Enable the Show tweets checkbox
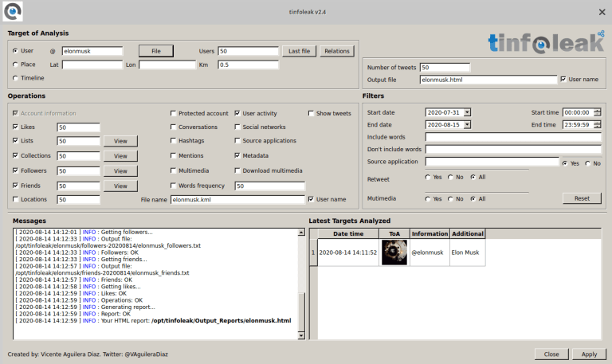This screenshot has height=364, width=612. click(311, 113)
